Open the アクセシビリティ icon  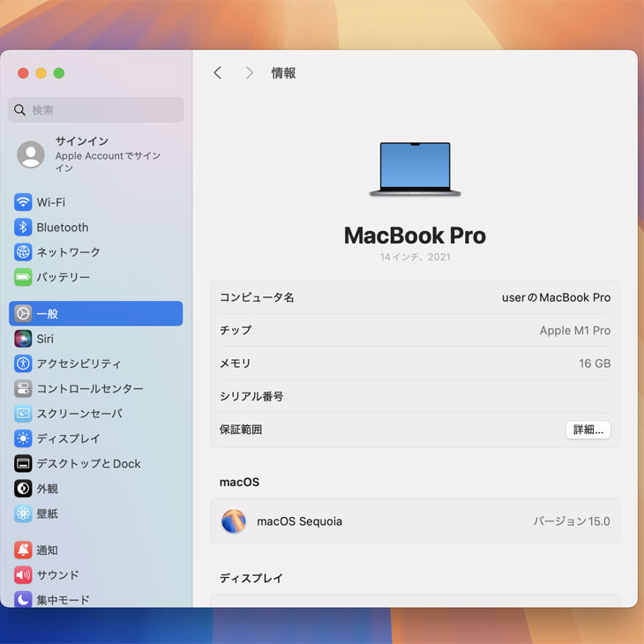point(23,363)
